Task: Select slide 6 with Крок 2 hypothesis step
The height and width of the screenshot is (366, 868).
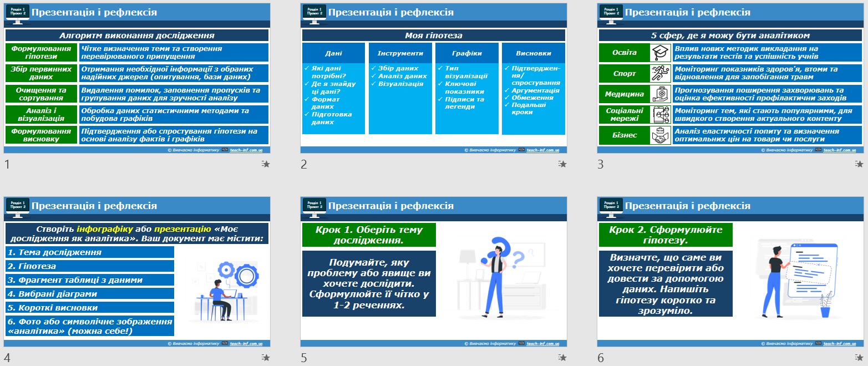Action: tap(730, 272)
